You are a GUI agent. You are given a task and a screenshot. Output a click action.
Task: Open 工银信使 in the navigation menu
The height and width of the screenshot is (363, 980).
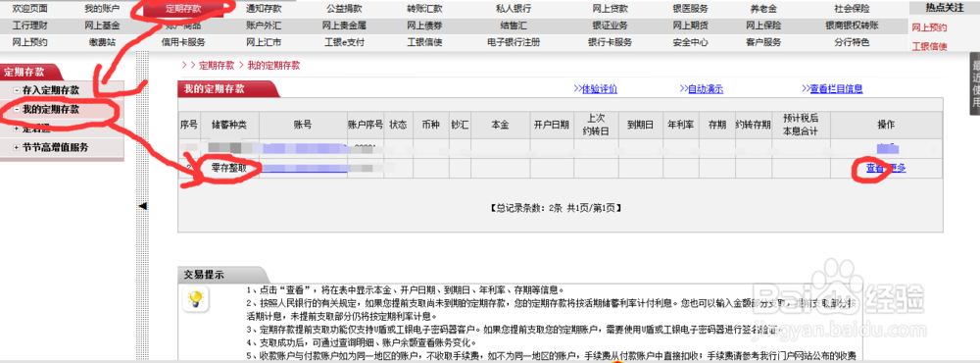(424, 42)
